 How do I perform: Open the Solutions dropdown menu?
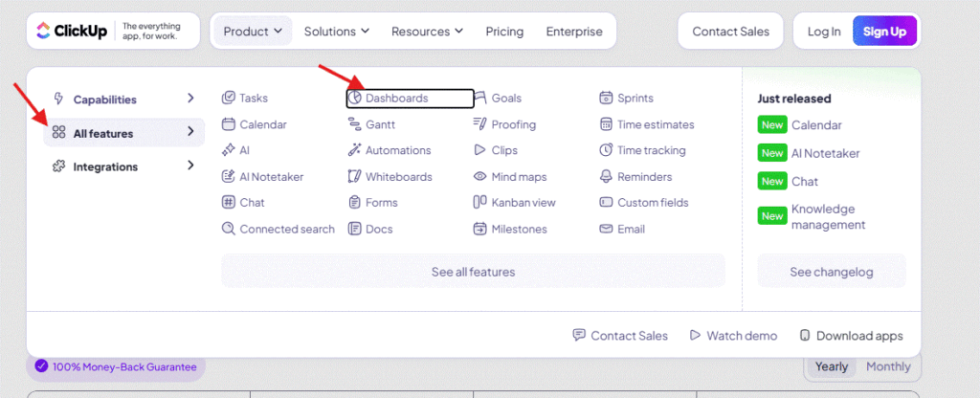tap(337, 32)
